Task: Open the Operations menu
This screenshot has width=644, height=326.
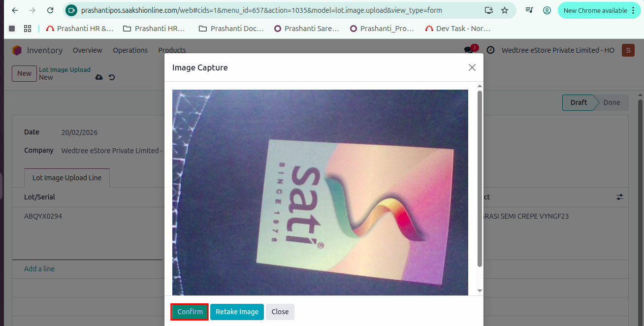Action: pyautogui.click(x=130, y=50)
